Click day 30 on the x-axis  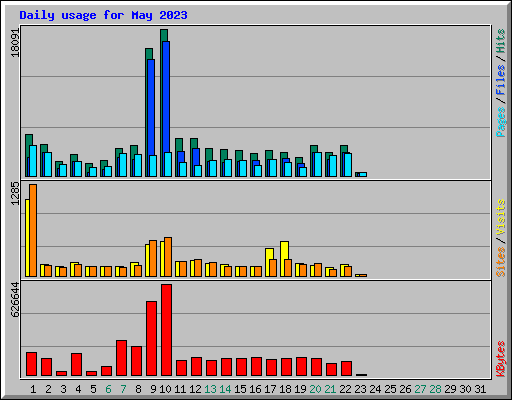[x=465, y=389]
